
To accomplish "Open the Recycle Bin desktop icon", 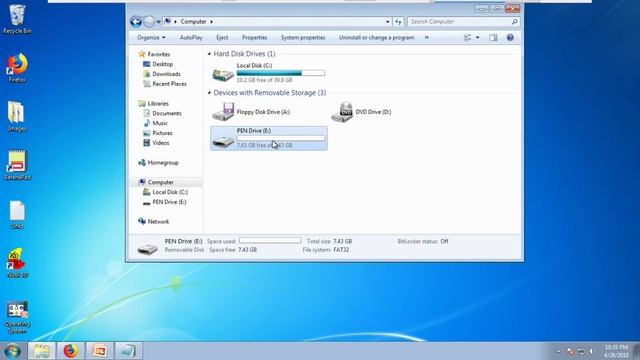I will point(17,19).
